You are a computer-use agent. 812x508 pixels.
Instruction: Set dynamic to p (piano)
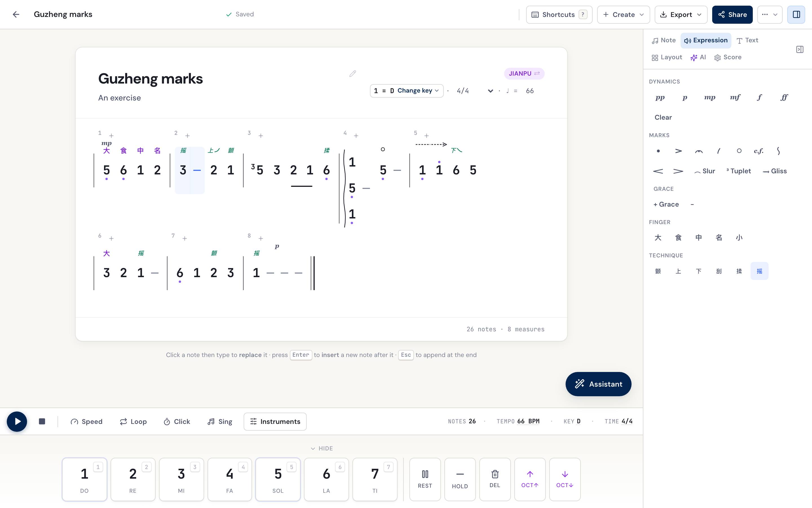click(x=685, y=97)
